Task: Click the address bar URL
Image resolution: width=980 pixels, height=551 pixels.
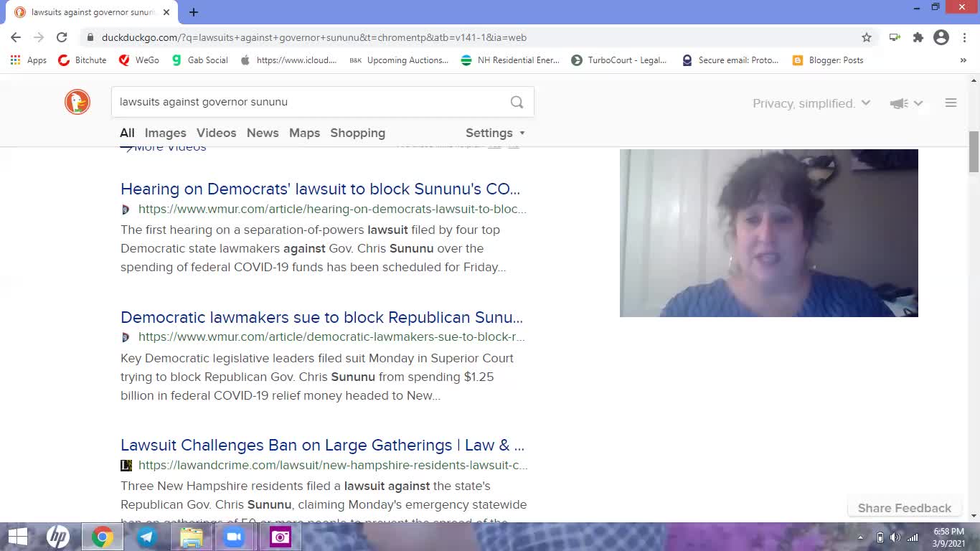Action: 314,37
